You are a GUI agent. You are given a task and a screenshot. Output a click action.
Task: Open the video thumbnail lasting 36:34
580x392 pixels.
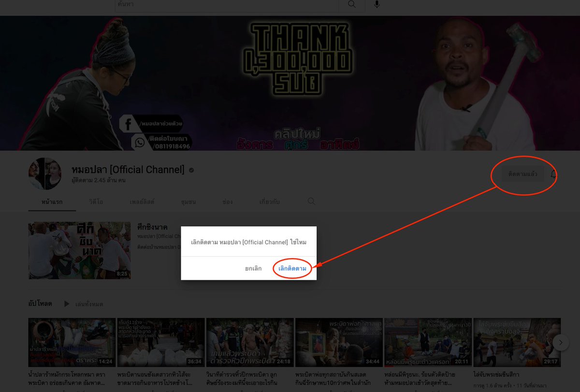(x=161, y=342)
